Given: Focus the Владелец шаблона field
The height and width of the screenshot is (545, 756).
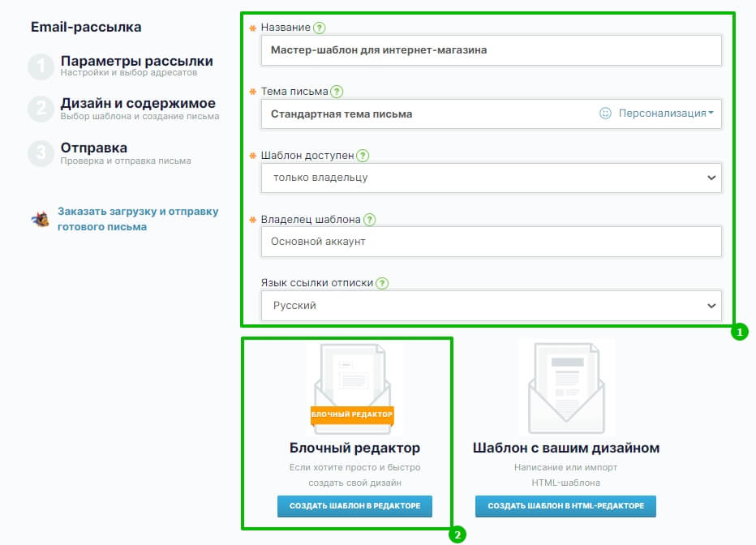Looking at the screenshot, I should pos(492,242).
